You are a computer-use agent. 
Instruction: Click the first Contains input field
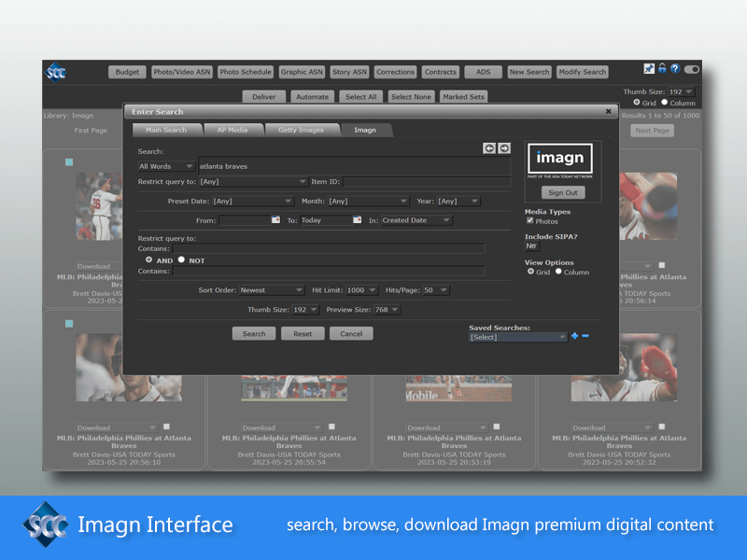[329, 248]
